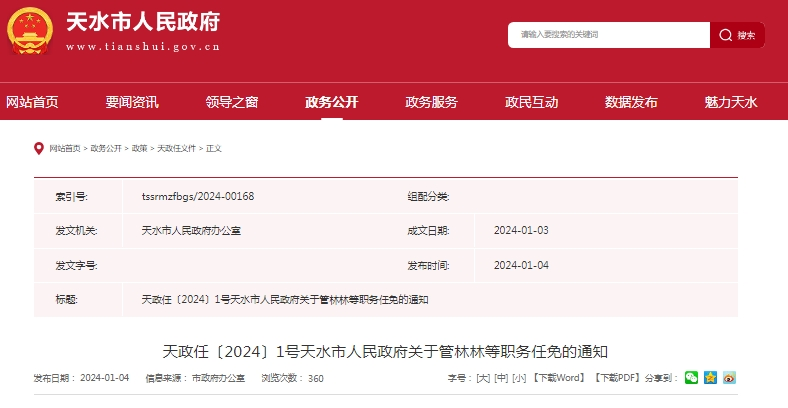Share to QZone star icon
This screenshot has height=408, width=788.
710,378
